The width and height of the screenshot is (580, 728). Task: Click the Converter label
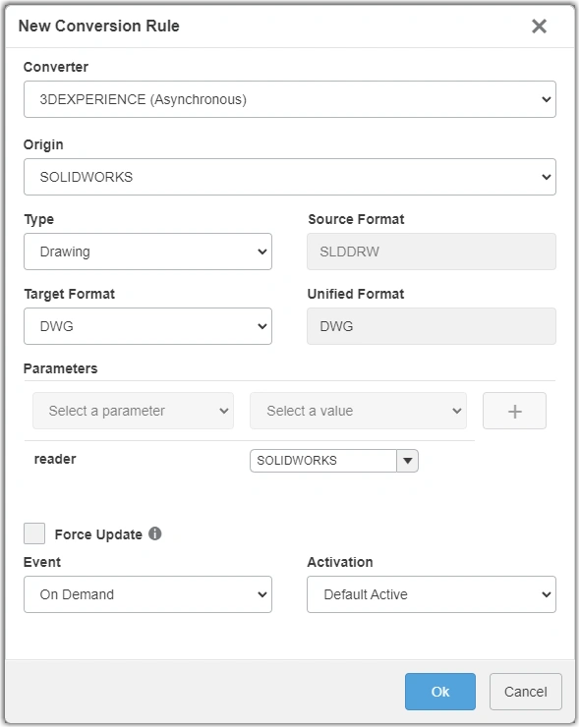click(x=56, y=67)
